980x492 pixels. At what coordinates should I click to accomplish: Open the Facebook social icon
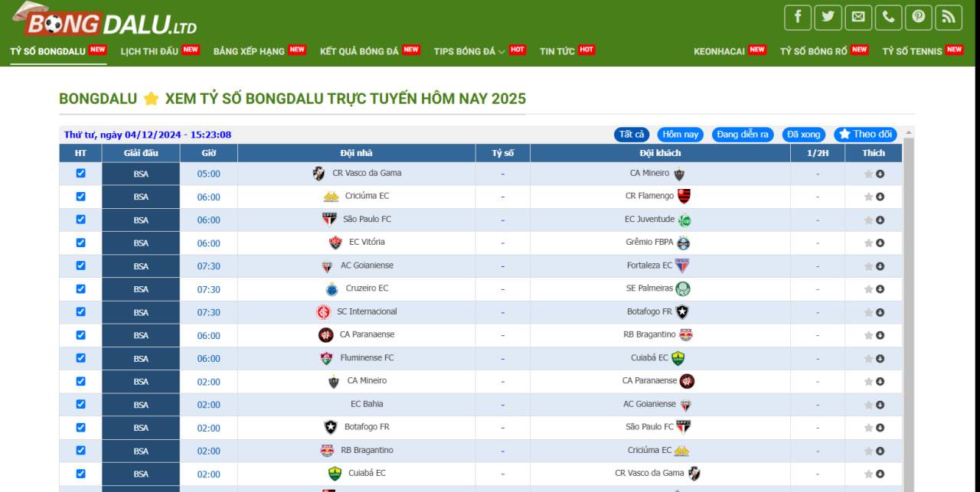pos(798,17)
